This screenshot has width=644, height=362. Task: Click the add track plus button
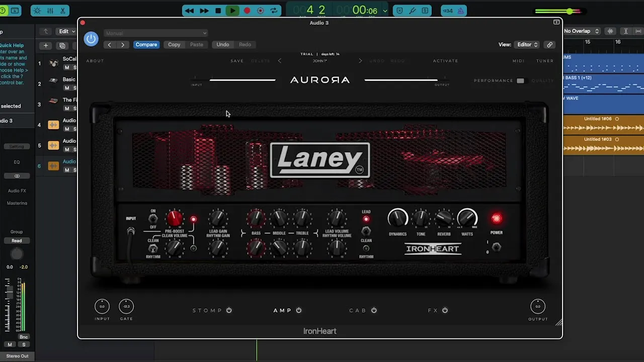tap(46, 46)
